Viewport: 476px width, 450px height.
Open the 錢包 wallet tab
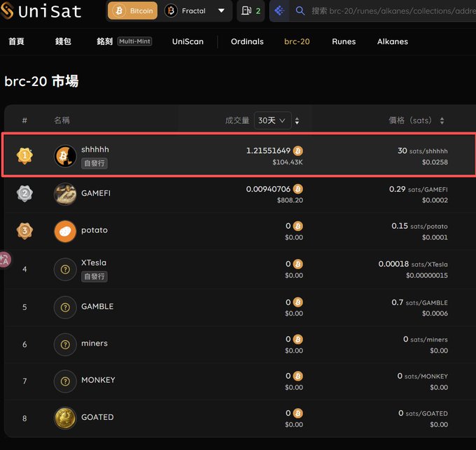coord(63,41)
